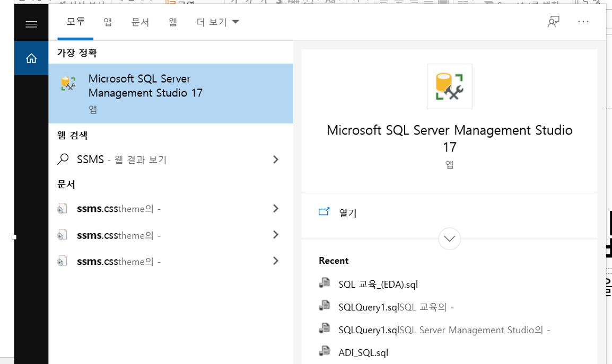Screen dimensions: 612x364
Task: Click the SSMS app icon in best match
Action: [x=68, y=84]
